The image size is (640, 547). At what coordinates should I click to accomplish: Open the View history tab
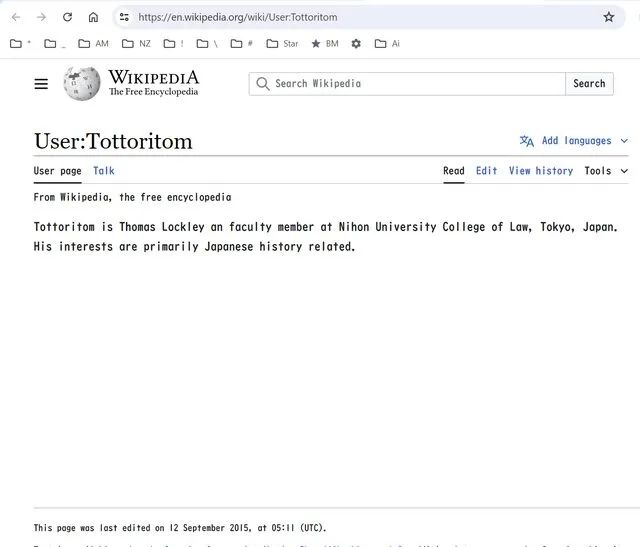[540, 171]
